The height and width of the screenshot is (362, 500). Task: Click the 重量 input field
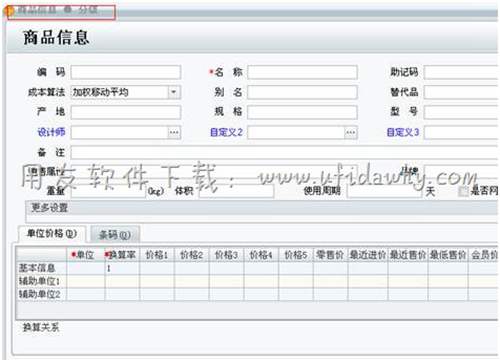click(108, 191)
